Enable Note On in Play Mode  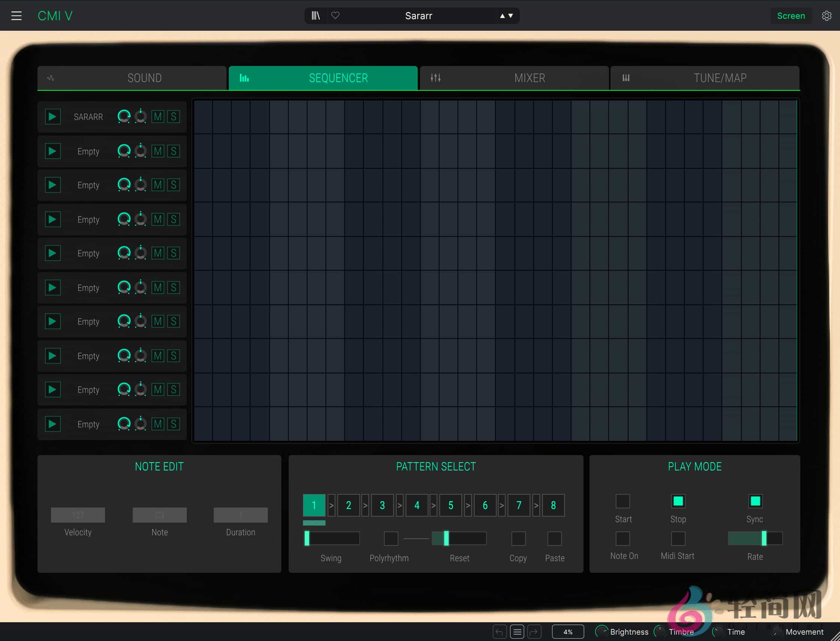(x=622, y=539)
